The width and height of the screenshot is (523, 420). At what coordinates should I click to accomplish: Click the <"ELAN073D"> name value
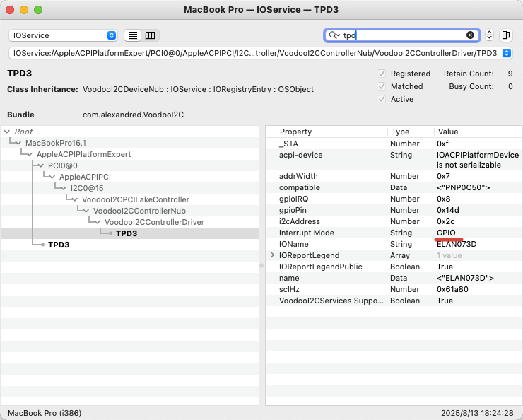click(x=465, y=278)
